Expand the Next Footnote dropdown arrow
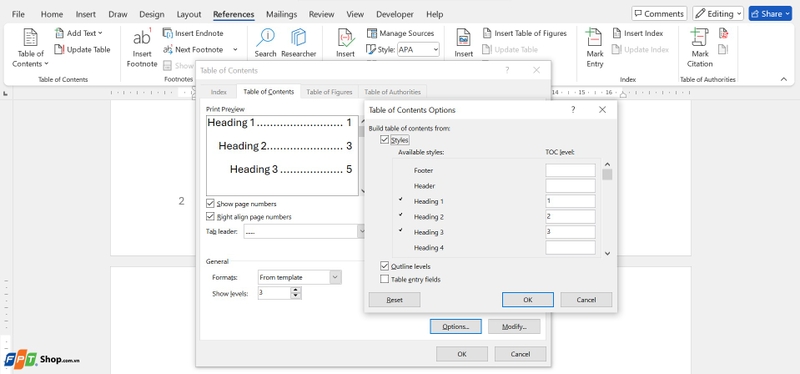 tap(235, 49)
